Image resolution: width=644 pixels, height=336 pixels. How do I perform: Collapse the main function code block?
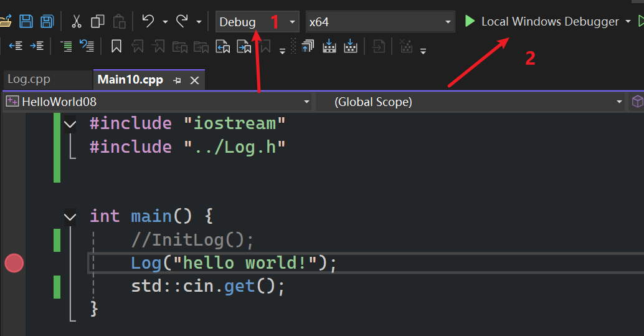click(70, 217)
